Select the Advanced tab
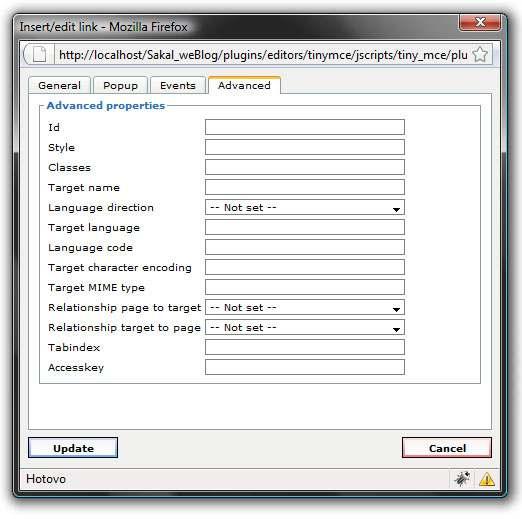 tap(244, 85)
